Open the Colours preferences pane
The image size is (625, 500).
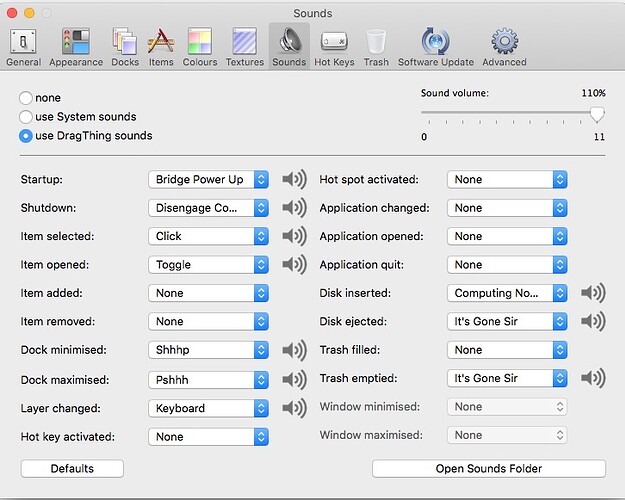click(x=200, y=47)
